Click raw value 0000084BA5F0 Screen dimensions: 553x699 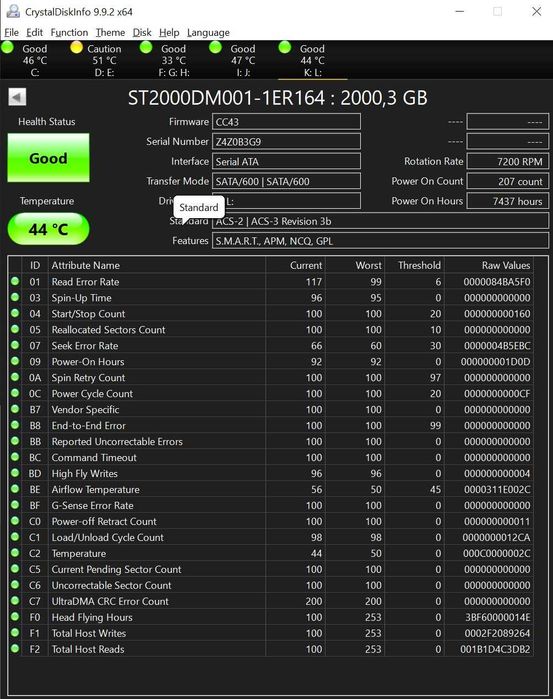(x=497, y=282)
